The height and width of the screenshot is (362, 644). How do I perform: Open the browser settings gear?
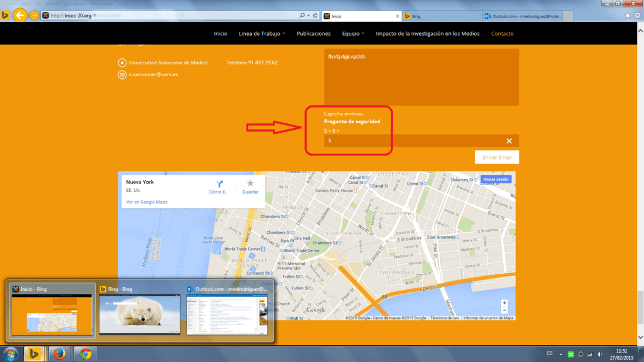click(638, 16)
